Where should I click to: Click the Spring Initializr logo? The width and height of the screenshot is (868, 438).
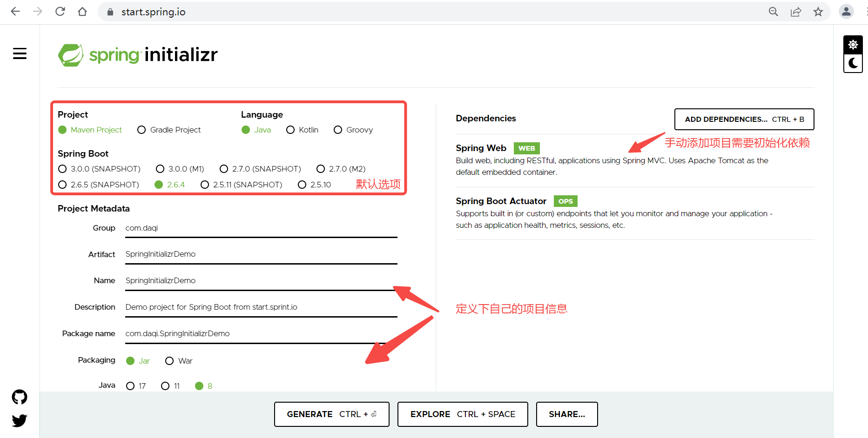pos(138,55)
